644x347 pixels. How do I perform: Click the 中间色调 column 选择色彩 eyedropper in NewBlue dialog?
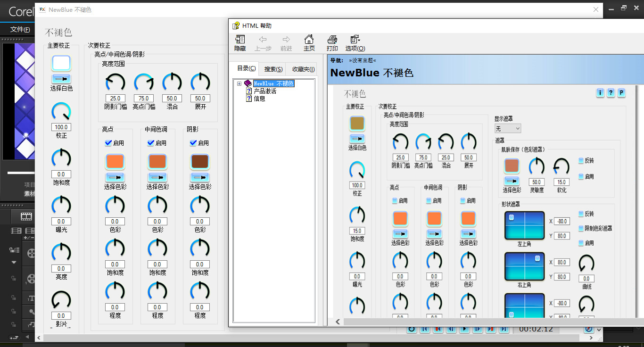157,177
